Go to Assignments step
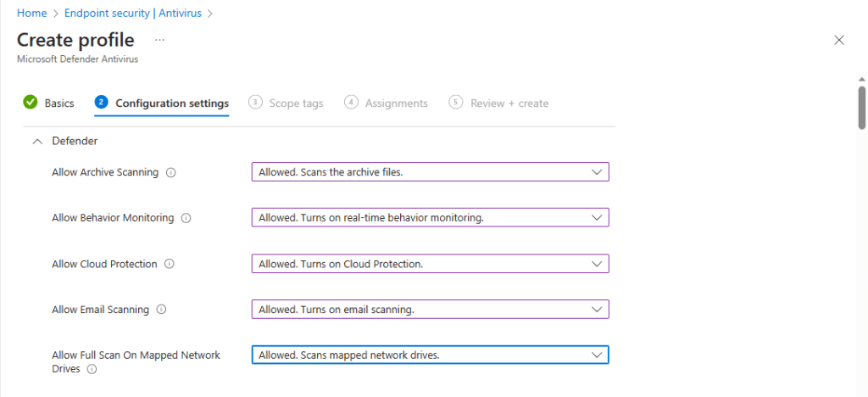The width and height of the screenshot is (868, 397). click(x=387, y=103)
